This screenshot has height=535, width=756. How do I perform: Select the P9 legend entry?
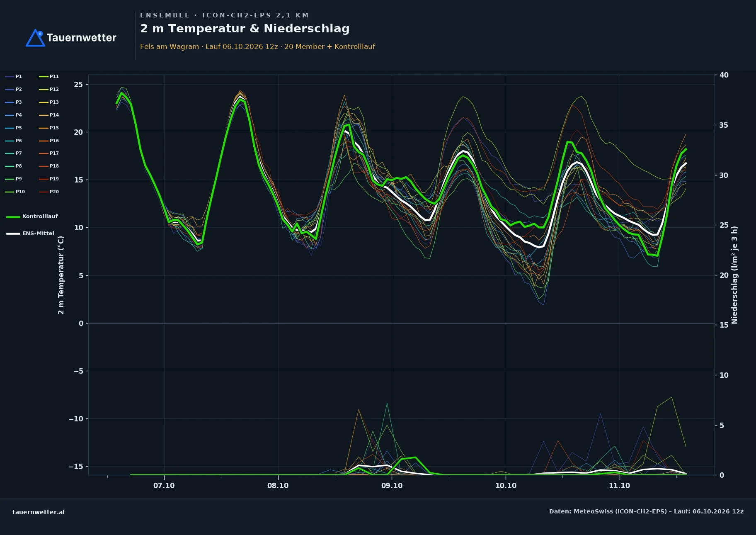click(x=14, y=179)
